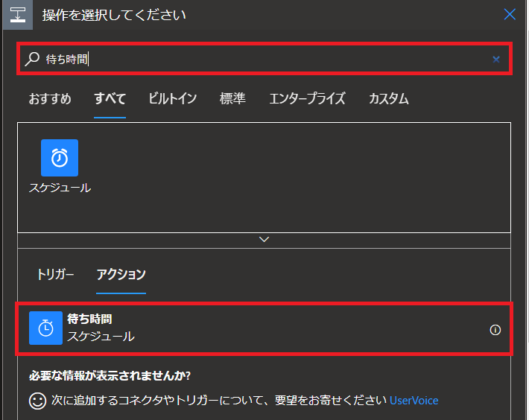Select the アクション tab

[121, 274]
